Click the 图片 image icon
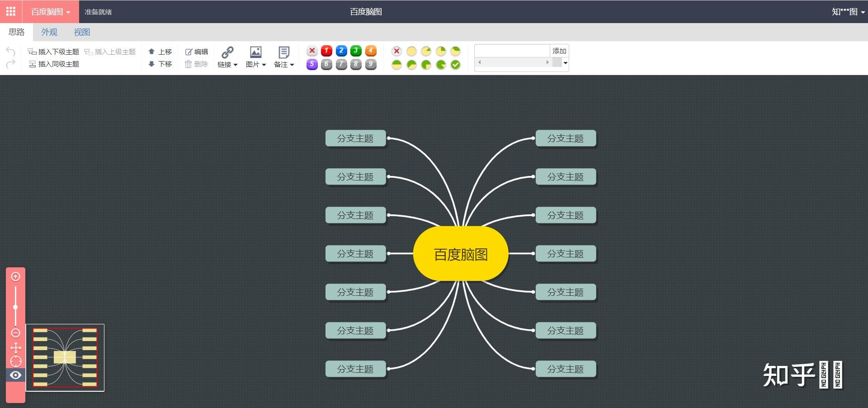The image size is (868, 408). [x=256, y=52]
